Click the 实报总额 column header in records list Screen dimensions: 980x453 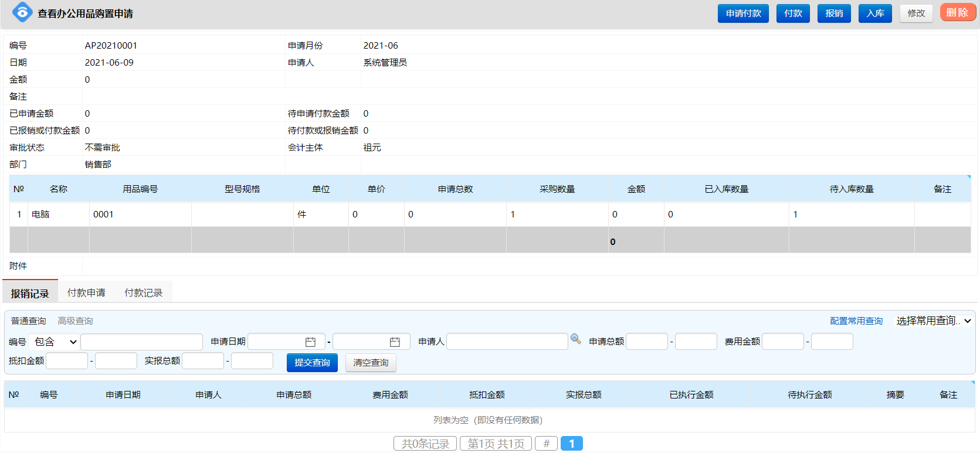(584, 394)
